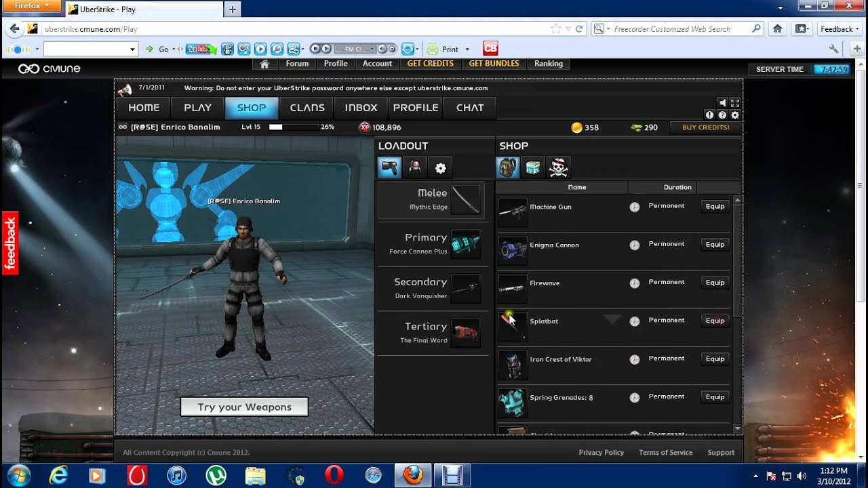The image size is (868, 488).
Task: Click the GET CREDITS link
Action: coord(430,64)
